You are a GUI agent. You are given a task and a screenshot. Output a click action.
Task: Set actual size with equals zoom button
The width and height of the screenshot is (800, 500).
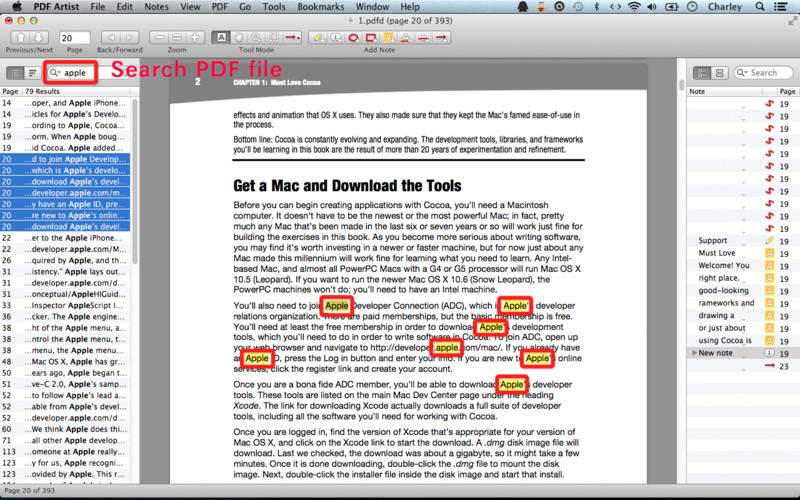point(177,38)
